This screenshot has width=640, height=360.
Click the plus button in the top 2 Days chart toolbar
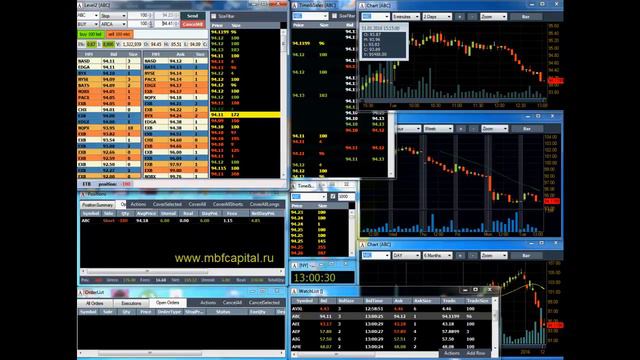click(460, 17)
